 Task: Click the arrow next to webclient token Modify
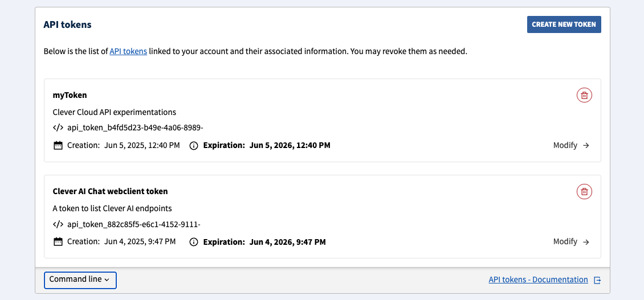[x=586, y=242]
